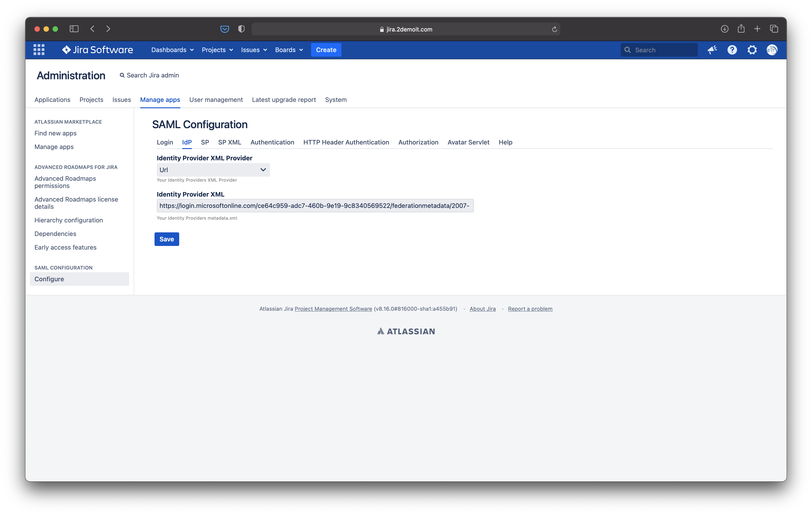Screen dimensions: 812x515
Task: Switch to the User management tab
Action: tap(216, 100)
